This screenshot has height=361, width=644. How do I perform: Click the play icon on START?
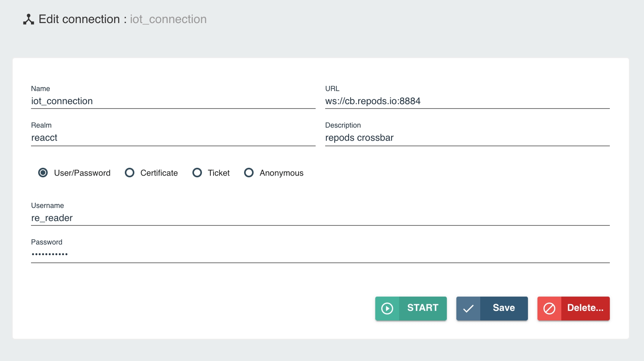(387, 309)
